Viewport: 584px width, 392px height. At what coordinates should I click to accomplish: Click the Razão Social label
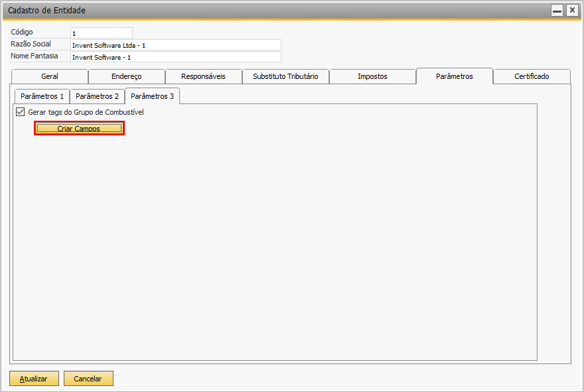(31, 44)
